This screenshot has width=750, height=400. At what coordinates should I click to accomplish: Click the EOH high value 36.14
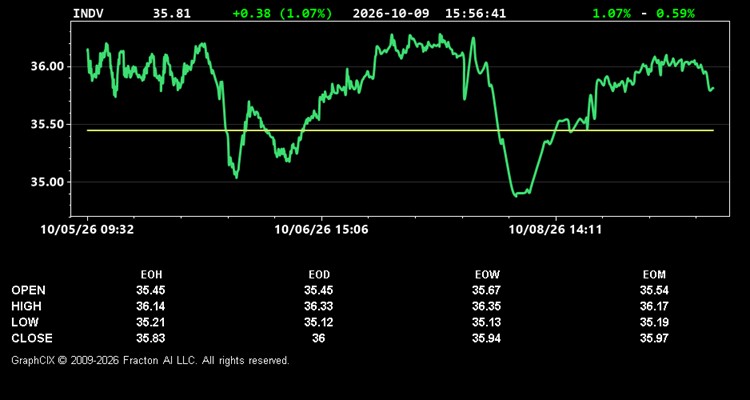pos(151,306)
